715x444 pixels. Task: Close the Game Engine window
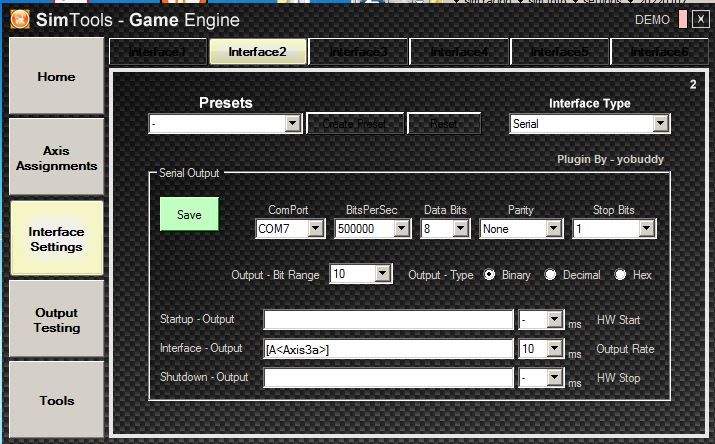tap(700, 20)
